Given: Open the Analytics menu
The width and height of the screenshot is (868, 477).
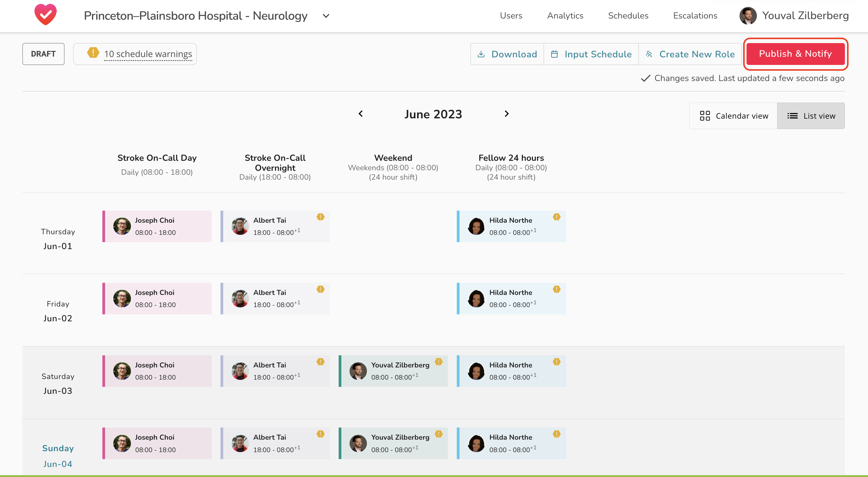Looking at the screenshot, I should [565, 15].
